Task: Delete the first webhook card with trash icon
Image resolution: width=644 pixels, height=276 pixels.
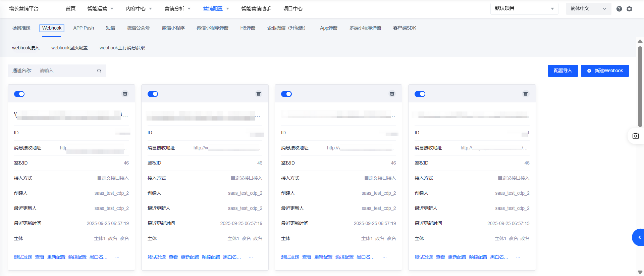Action: pos(125,94)
